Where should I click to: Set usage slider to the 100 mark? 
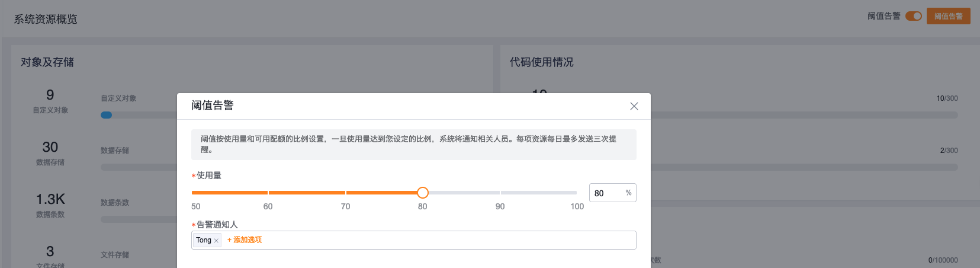576,193
